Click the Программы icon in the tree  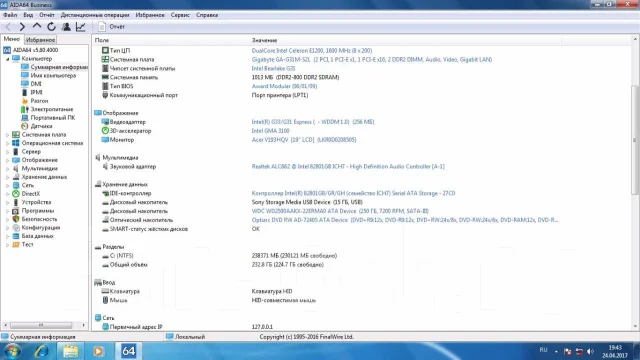click(x=16, y=211)
